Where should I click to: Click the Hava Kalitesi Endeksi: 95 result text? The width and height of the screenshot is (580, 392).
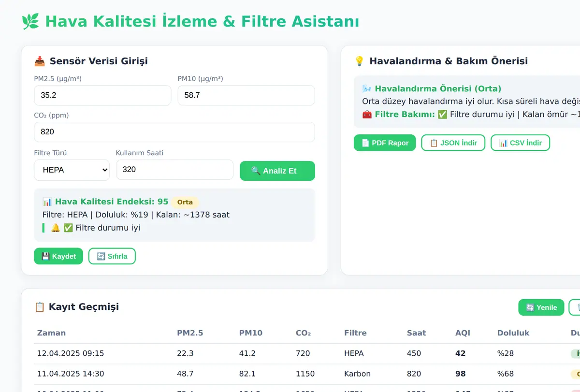(112, 202)
